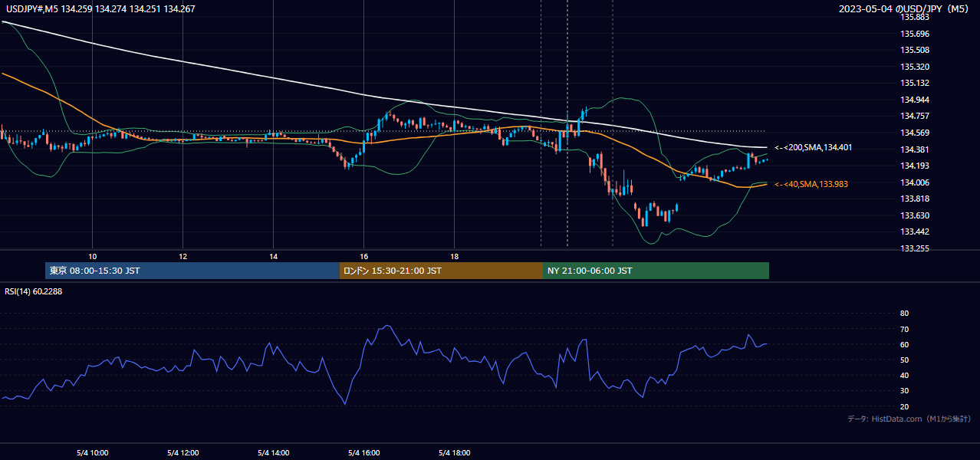Image resolution: width=980 pixels, height=460 pixels.
Task: Click the price axis value 133.442
Action: [915, 232]
